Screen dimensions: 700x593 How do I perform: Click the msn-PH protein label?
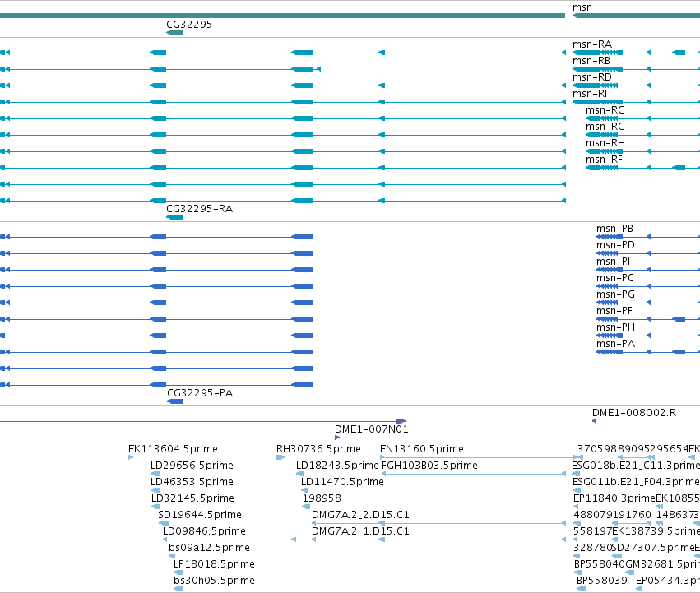pyautogui.click(x=615, y=327)
